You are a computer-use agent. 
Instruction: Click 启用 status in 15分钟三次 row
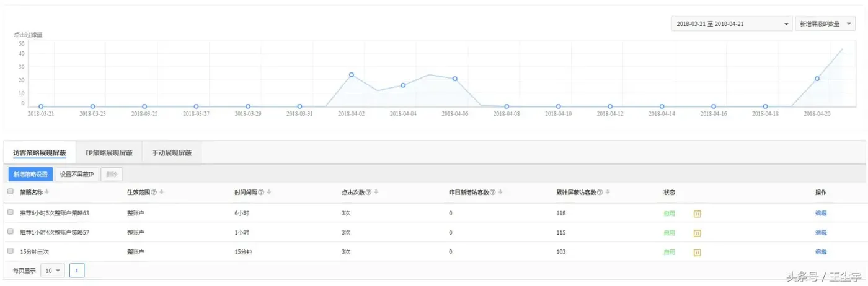coord(669,252)
